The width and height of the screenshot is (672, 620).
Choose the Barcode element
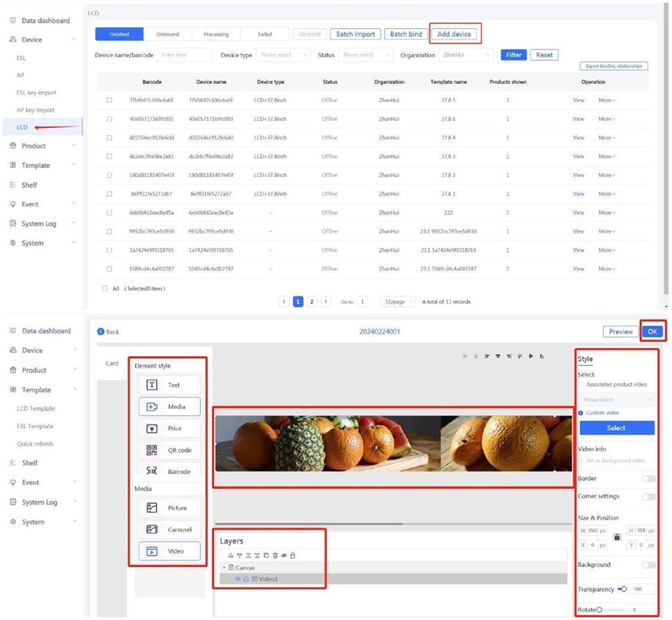169,471
